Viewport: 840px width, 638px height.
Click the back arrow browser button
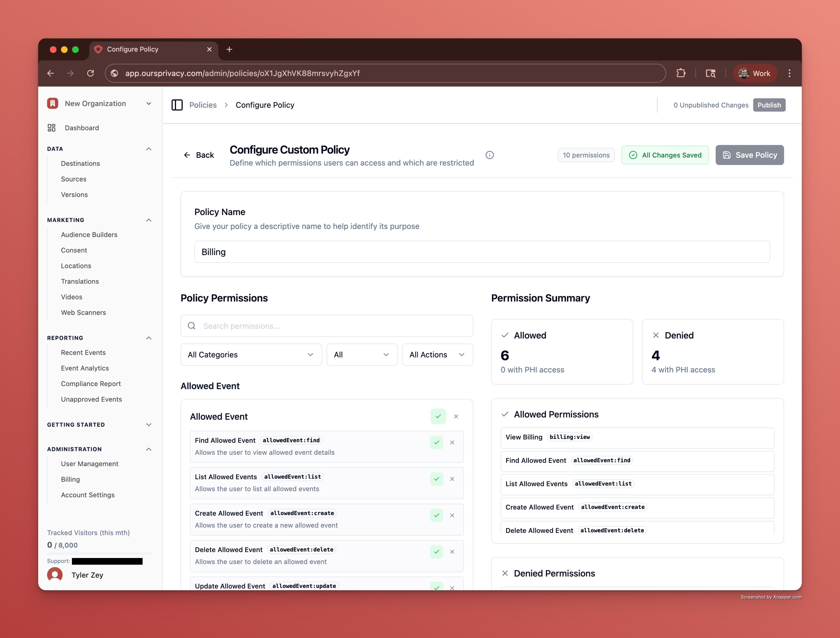click(51, 73)
